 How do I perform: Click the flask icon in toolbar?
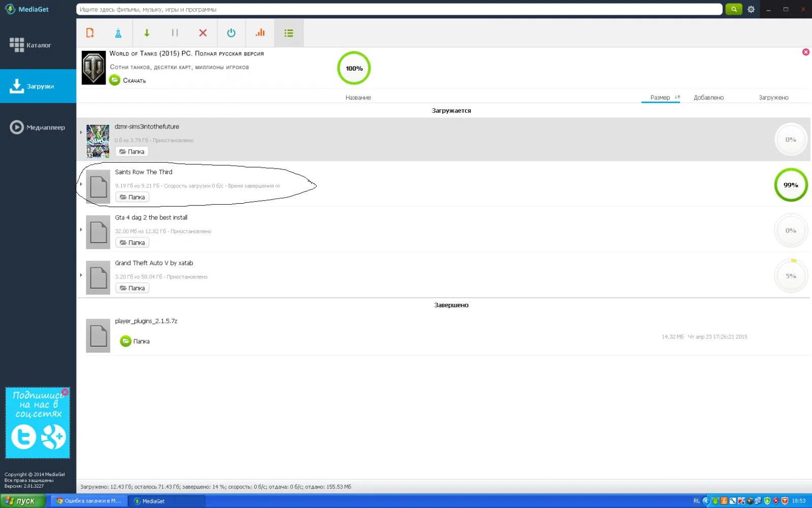[x=118, y=33]
